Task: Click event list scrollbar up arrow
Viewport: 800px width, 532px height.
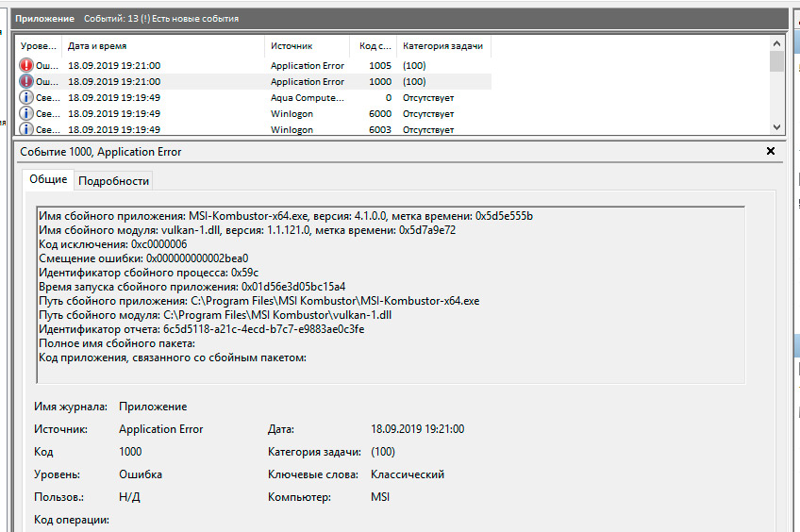Action: 776,44
